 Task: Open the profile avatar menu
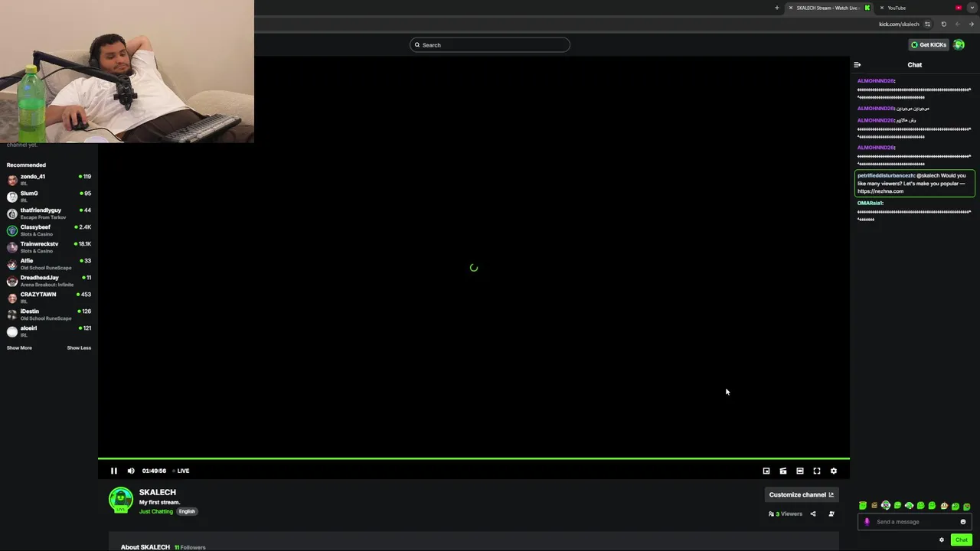click(x=959, y=44)
